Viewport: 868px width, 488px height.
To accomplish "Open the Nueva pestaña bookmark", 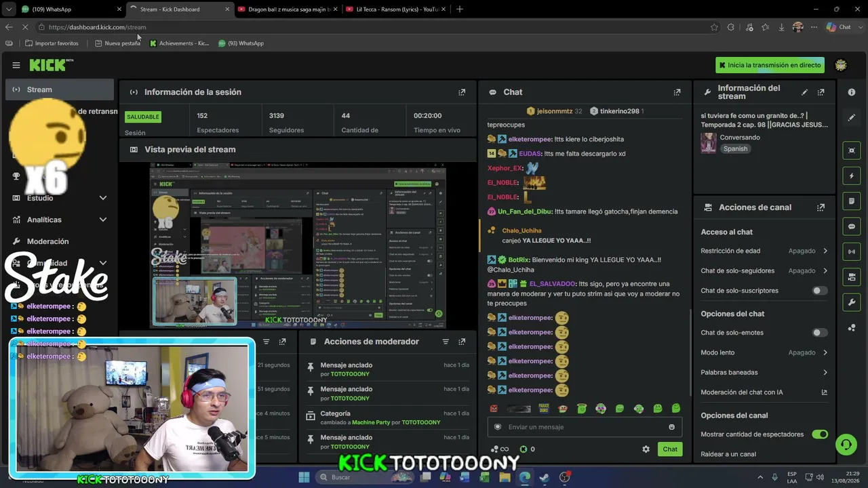I will coord(118,43).
